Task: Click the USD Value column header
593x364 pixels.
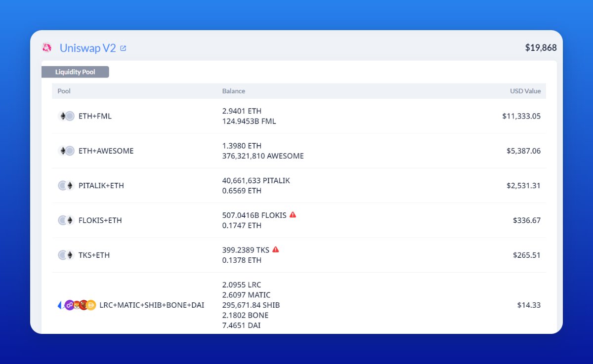Action: point(525,91)
